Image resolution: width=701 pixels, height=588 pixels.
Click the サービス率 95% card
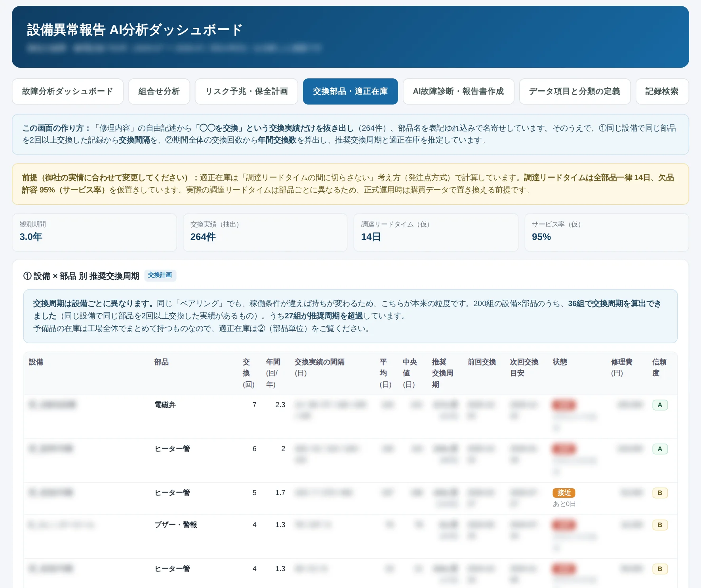coord(607,232)
